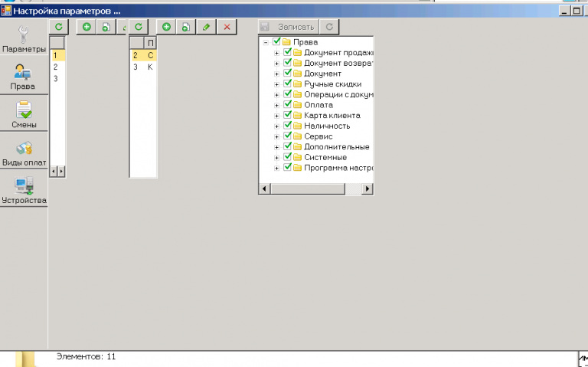Select the Ручные скидки tree item
Screen dimensions: 588x367
pos(332,84)
